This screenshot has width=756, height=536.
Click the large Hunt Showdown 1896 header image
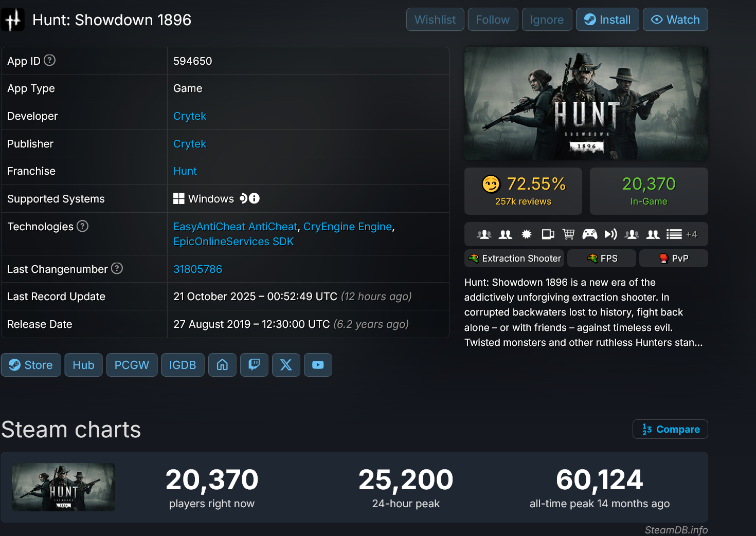pos(586,104)
